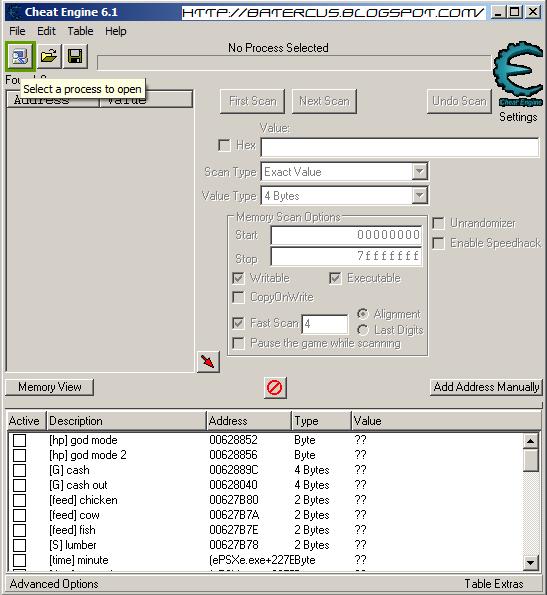Enable Pause the game while scanning
The image size is (547, 595).
click(238, 343)
